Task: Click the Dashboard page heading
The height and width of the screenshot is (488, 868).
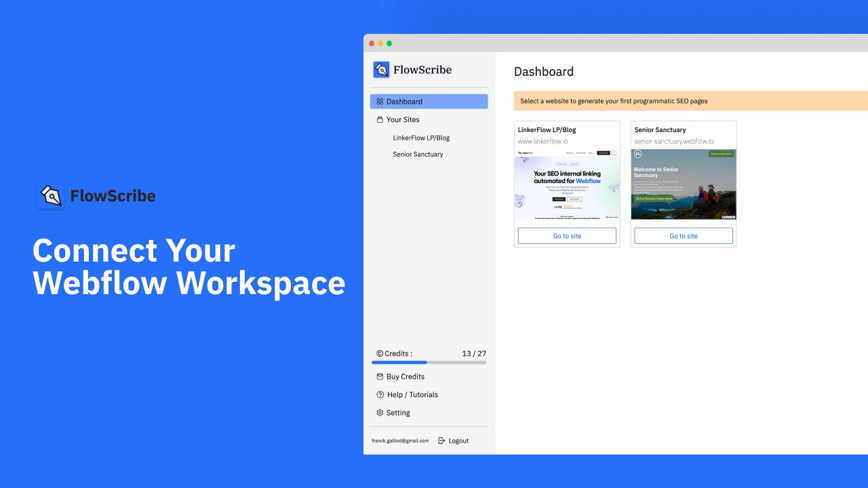Action: (544, 72)
